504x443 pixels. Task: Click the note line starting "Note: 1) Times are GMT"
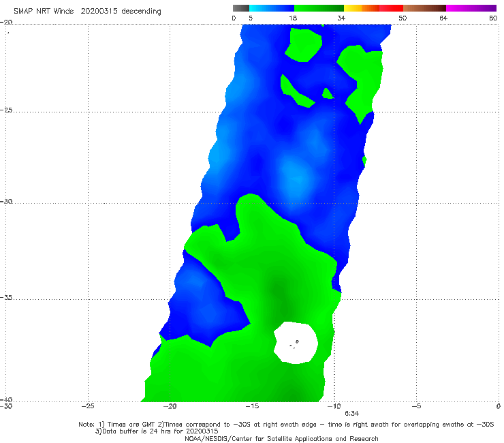[286, 425]
